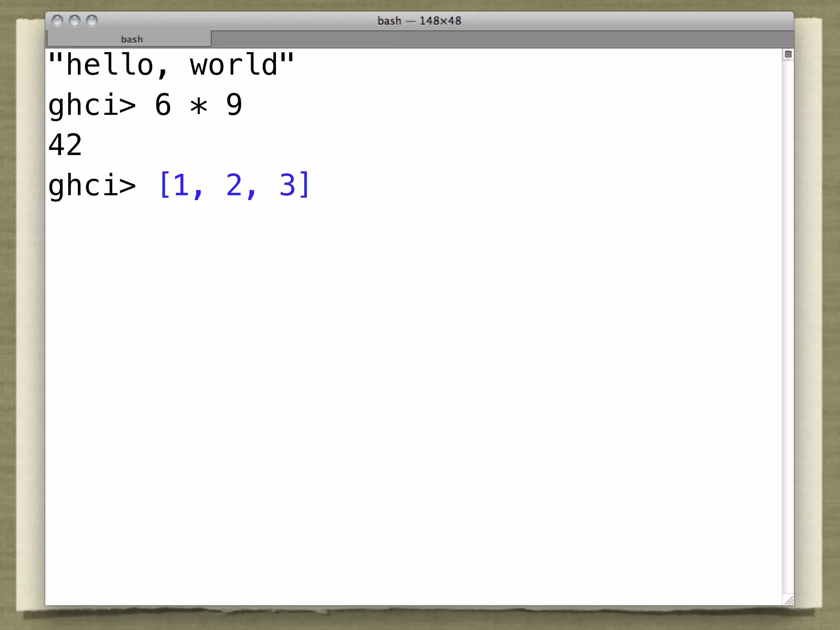Image resolution: width=840 pixels, height=630 pixels.
Task: Minimize the terminal window
Action: (x=75, y=21)
